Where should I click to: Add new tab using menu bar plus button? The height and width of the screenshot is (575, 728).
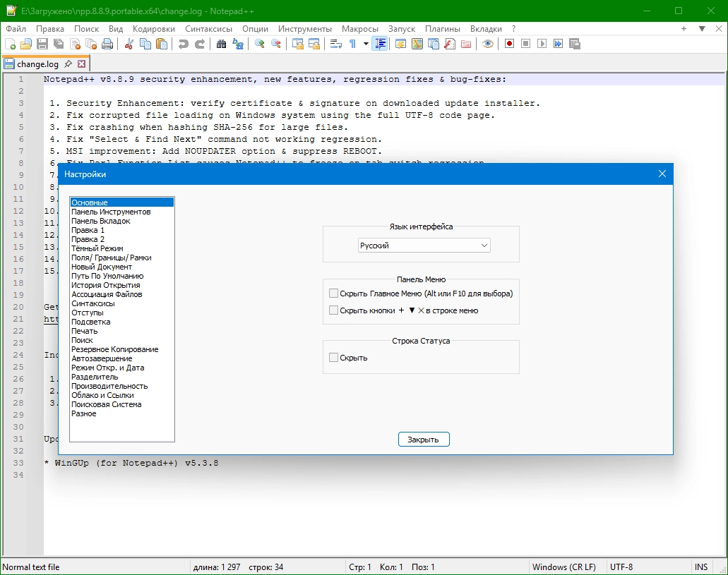[x=684, y=29]
